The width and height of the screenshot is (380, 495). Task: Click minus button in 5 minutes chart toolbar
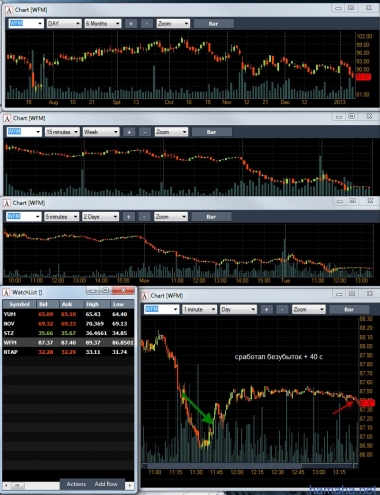pyautogui.click(x=144, y=217)
